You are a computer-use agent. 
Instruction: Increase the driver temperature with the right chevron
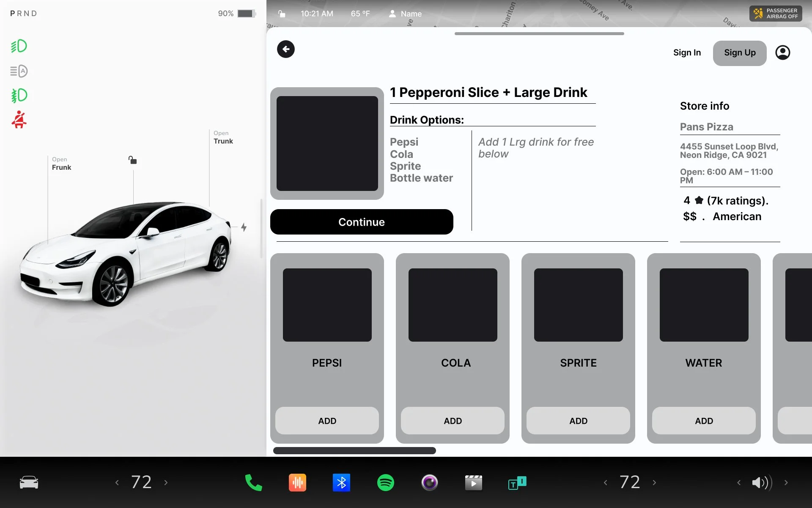tap(166, 483)
